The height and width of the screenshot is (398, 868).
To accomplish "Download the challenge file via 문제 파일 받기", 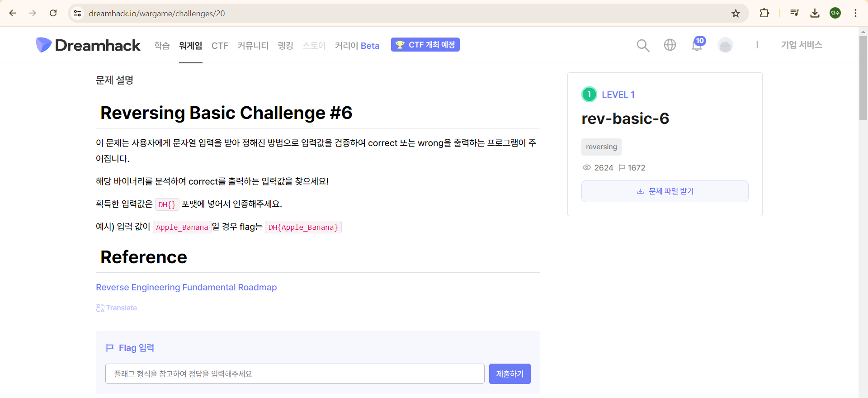I will pos(665,191).
